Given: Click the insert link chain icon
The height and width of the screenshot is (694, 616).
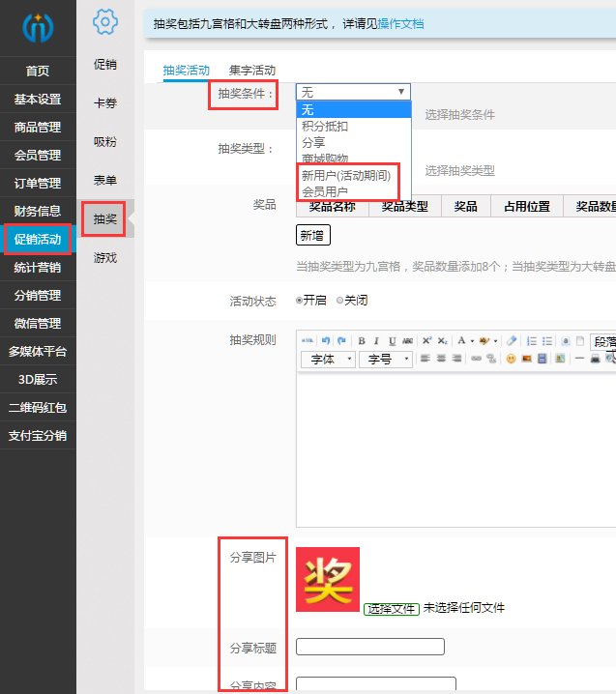Looking at the screenshot, I should click(x=476, y=358).
